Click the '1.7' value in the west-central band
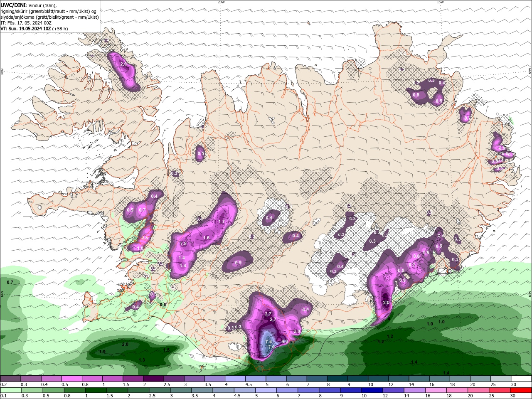Image resolution: width=532 pixels, height=399 pixels. tap(222, 222)
